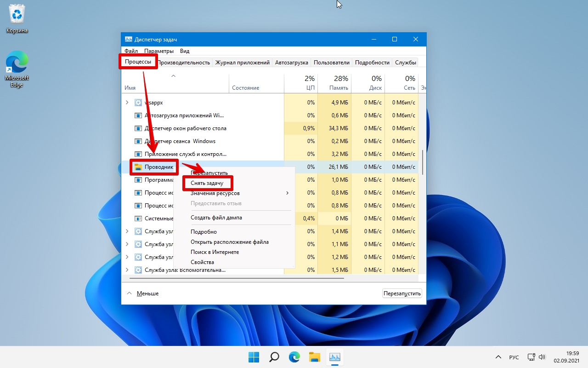Viewport: 588px width, 368px height.
Task: Click the vertical scrollbar thumb of the process list
Action: tap(422, 162)
